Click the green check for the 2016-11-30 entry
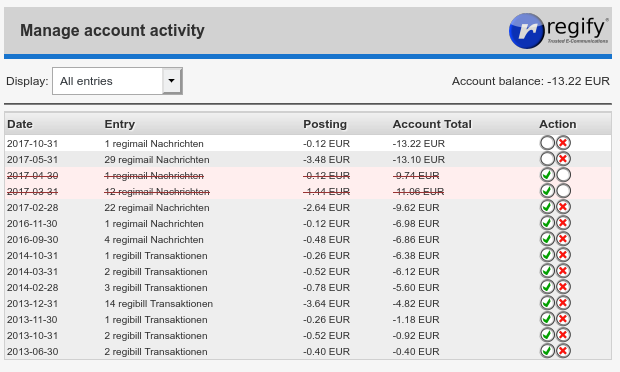Viewport: 620px width, 372px height. coord(547,223)
